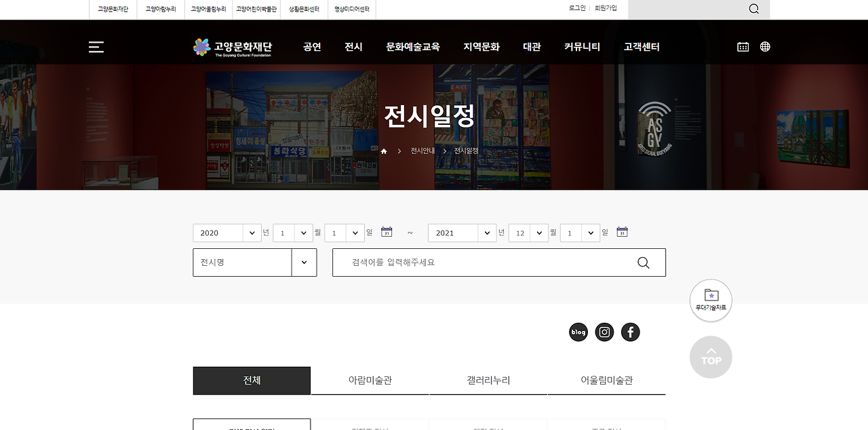Open the hamburger navigation menu

pos(96,47)
